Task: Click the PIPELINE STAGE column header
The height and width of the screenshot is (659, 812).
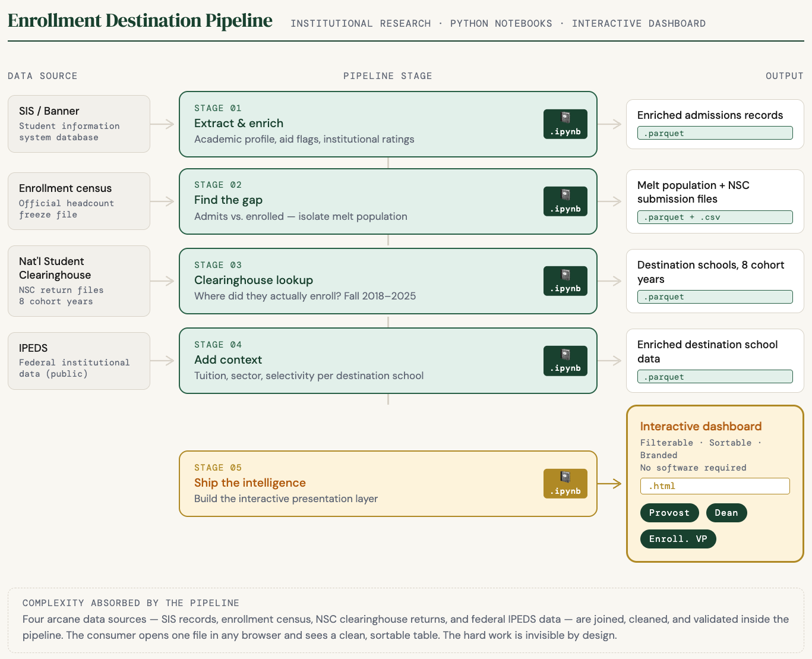Action: tap(388, 76)
